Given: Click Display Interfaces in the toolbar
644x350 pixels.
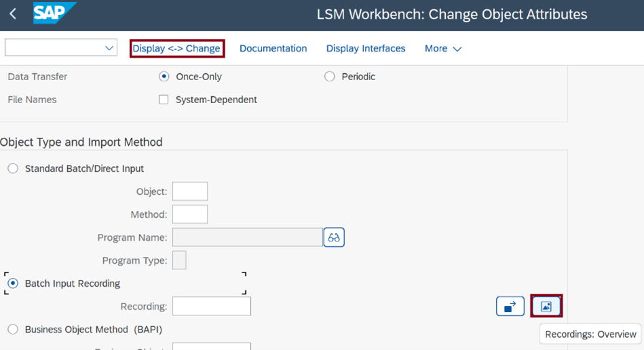Looking at the screenshot, I should click(366, 49).
